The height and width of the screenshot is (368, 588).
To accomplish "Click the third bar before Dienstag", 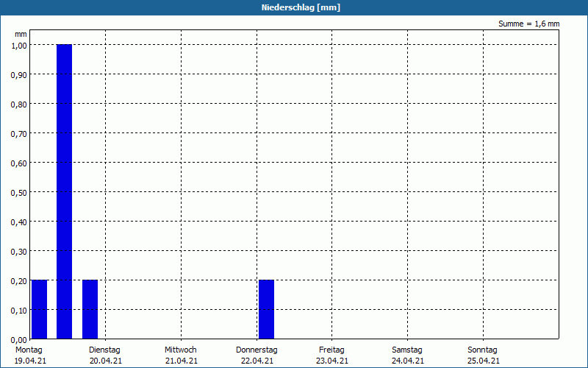I will point(90,309).
